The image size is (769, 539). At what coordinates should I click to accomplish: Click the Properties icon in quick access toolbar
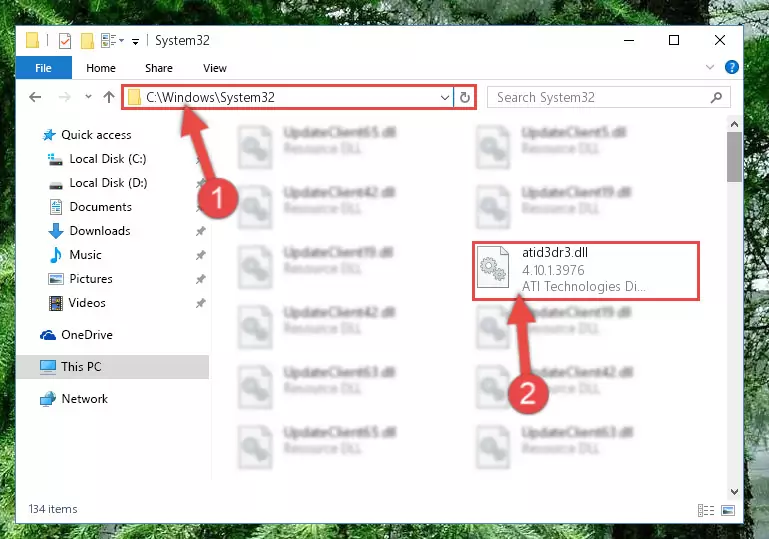tap(65, 41)
